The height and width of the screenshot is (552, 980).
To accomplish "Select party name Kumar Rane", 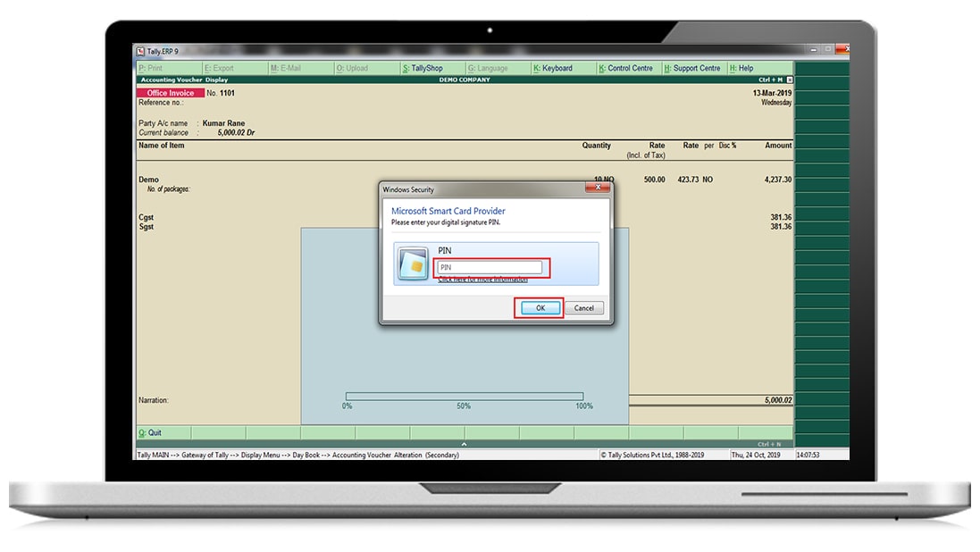I will click(x=223, y=123).
